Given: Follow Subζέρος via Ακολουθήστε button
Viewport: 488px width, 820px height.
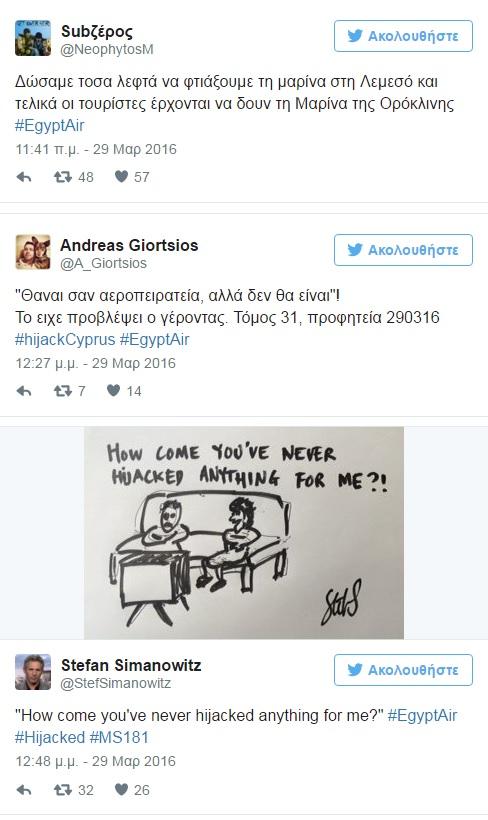Looking at the screenshot, I should pos(403,36).
